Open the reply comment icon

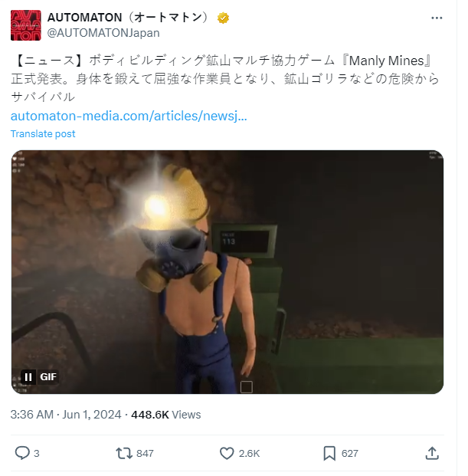click(x=22, y=453)
